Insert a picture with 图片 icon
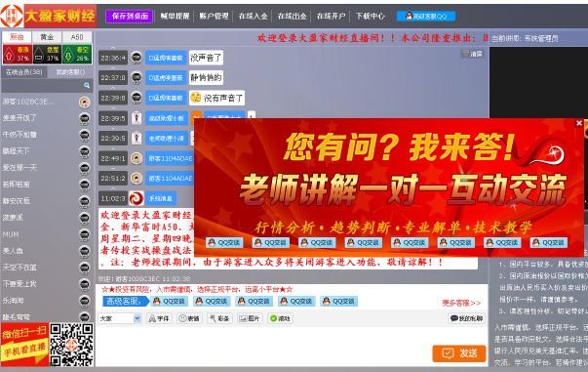588x372 pixels. pyautogui.click(x=250, y=318)
